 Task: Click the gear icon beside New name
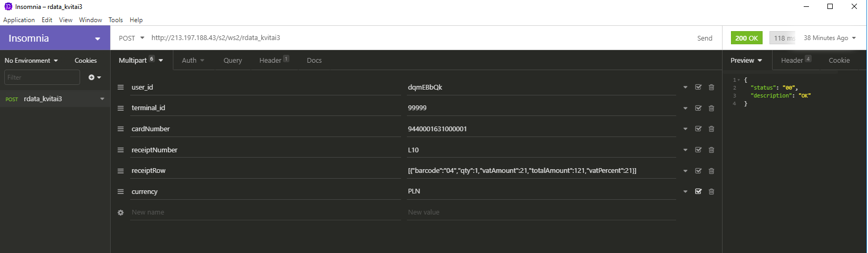click(121, 212)
